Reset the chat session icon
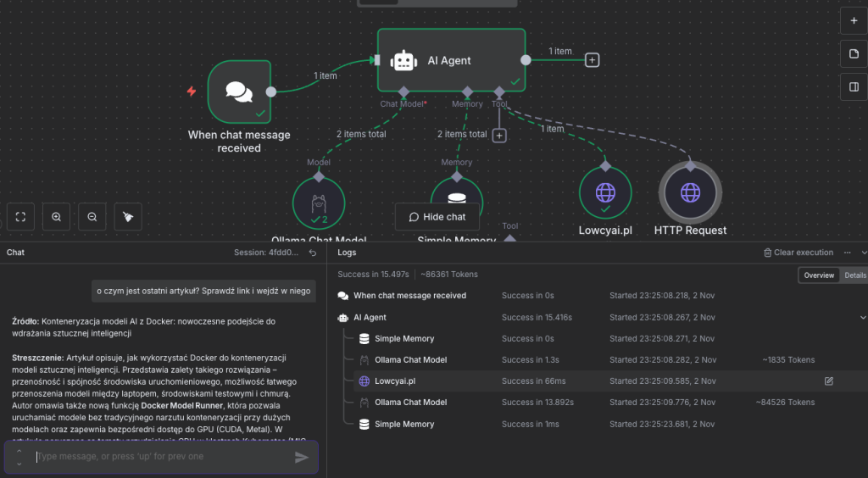868x478 pixels. tap(313, 253)
